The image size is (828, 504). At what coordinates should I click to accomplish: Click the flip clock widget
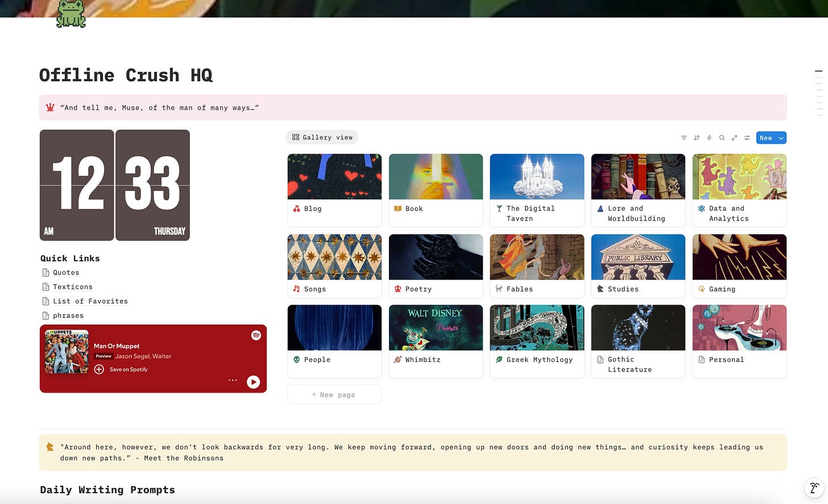(x=115, y=185)
